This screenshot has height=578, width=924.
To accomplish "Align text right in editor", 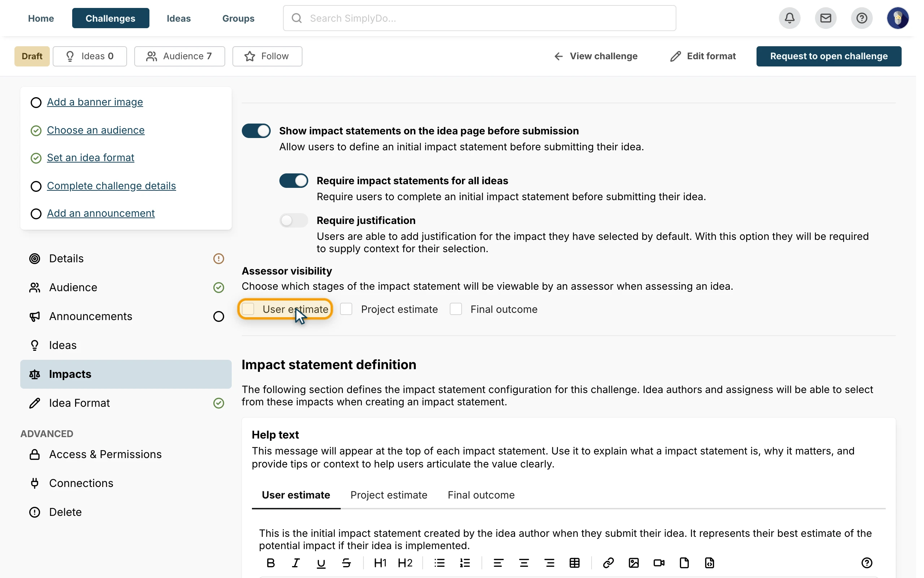I will [x=549, y=563].
